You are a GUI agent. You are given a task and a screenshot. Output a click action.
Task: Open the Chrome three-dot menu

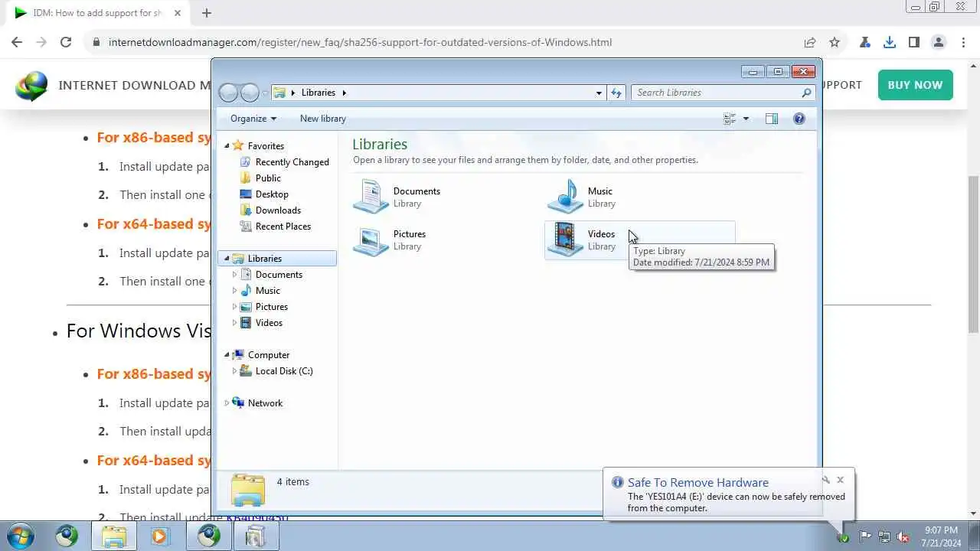point(963,42)
